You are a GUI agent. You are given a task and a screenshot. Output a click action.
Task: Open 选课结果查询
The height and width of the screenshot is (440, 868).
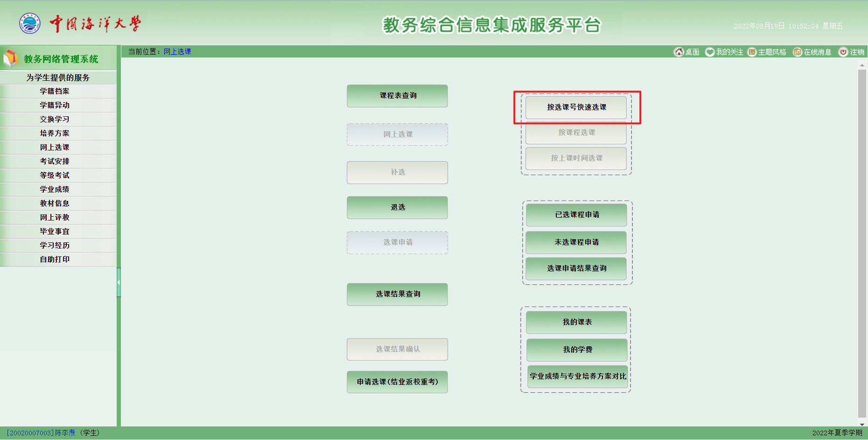coord(397,294)
